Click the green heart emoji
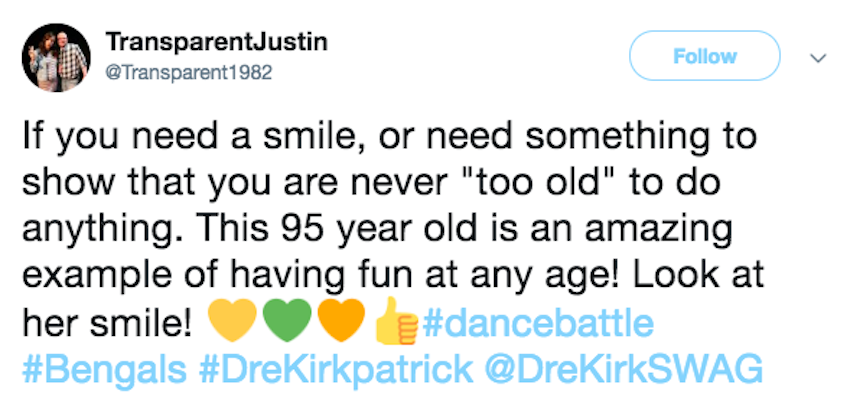Screen dimensions: 850x410 tap(284, 324)
